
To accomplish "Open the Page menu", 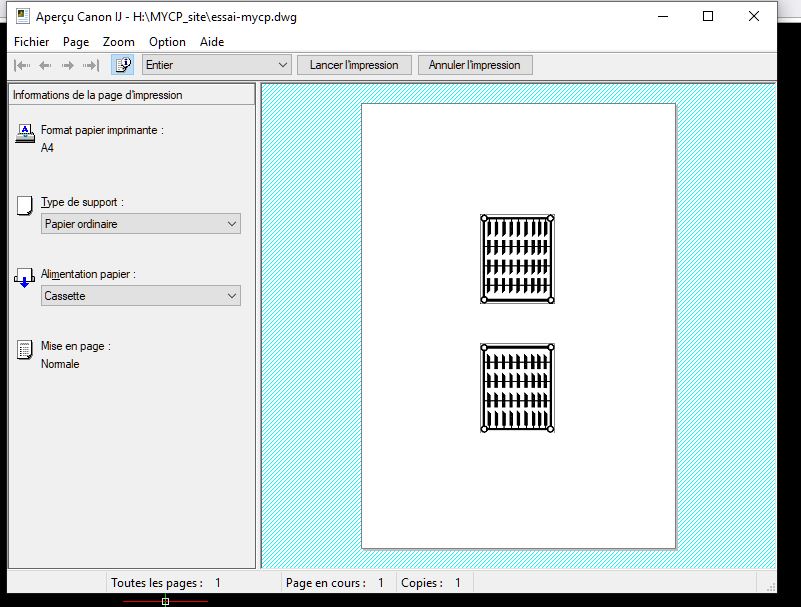I will (x=76, y=42).
